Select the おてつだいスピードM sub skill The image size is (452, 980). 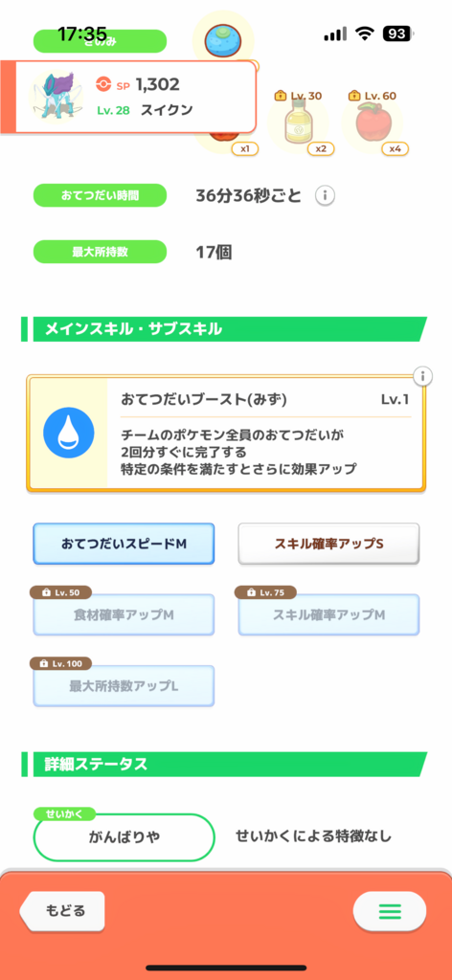pyautogui.click(x=124, y=544)
